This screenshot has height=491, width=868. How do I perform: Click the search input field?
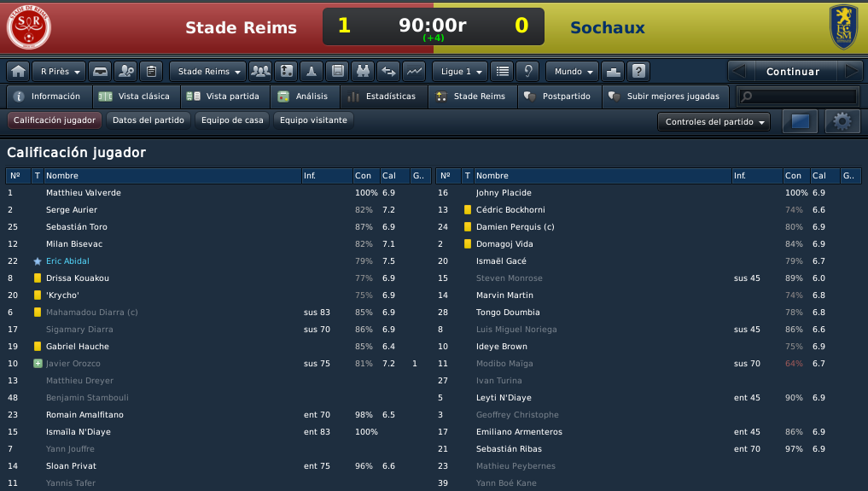pyautogui.click(x=798, y=96)
